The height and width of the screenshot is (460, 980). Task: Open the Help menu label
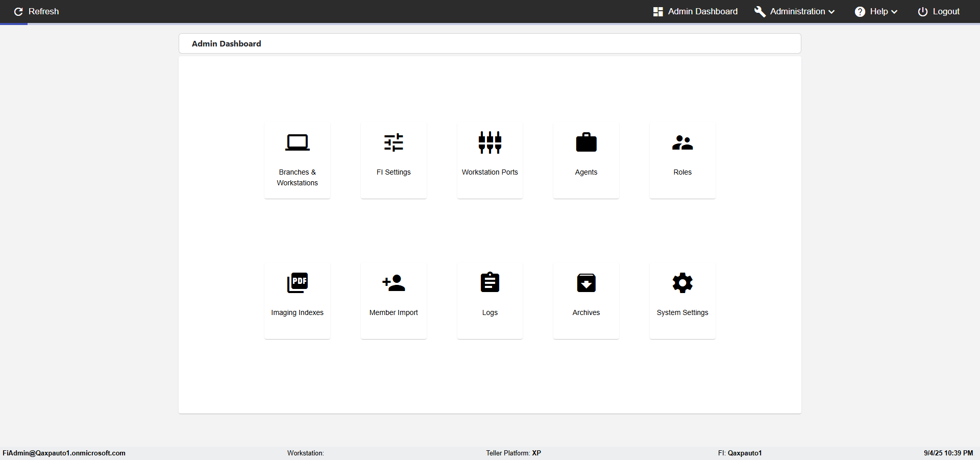pyautogui.click(x=879, y=11)
